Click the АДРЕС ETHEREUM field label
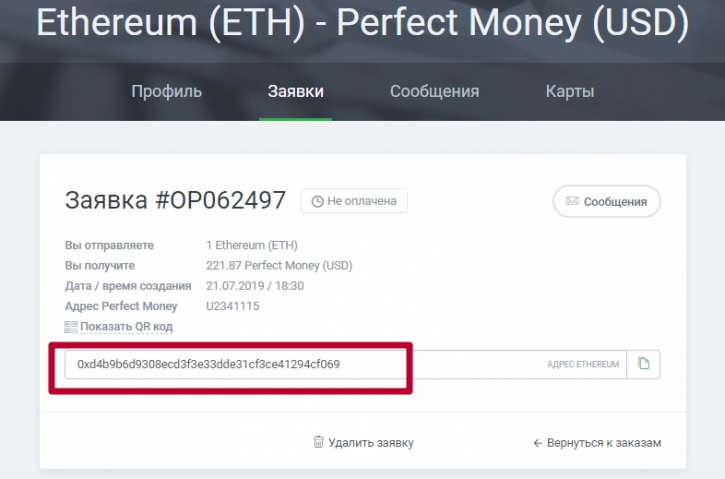Screen dimensions: 725x479 583,364
